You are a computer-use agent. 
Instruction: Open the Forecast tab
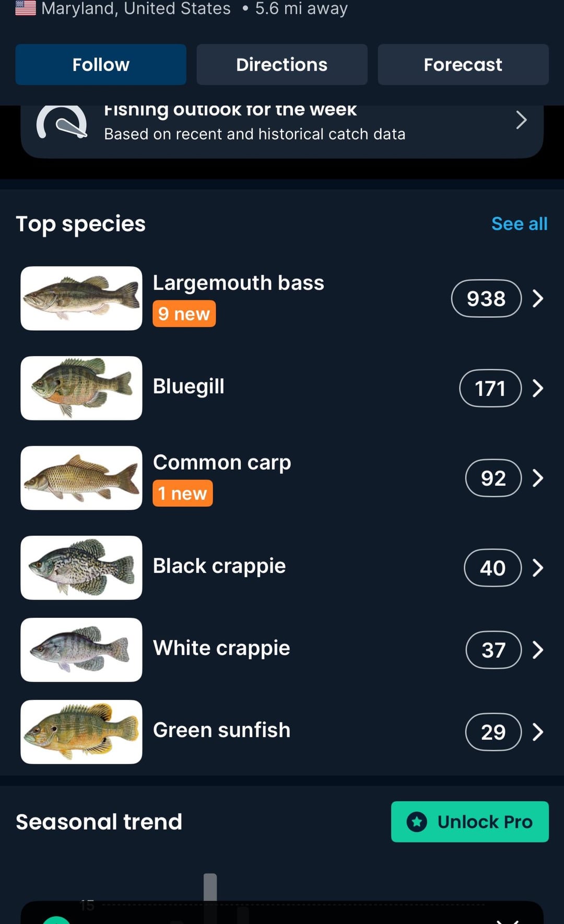pos(463,65)
